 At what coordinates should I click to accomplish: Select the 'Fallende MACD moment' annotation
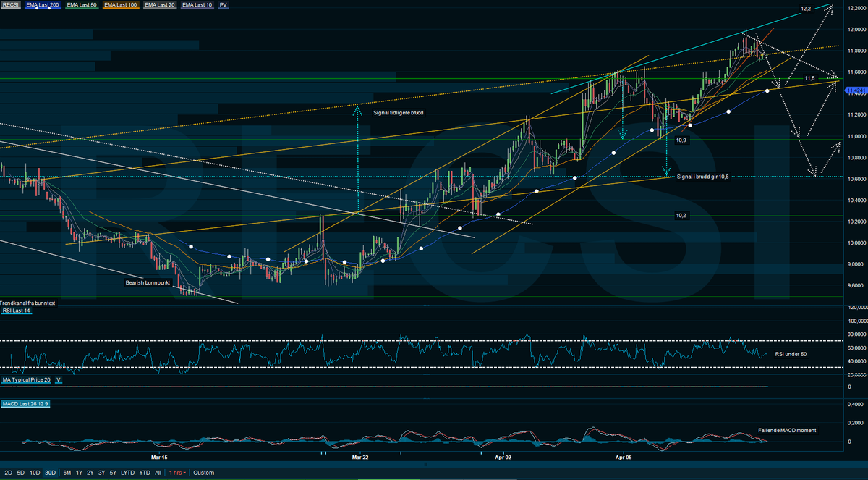pyautogui.click(x=787, y=430)
